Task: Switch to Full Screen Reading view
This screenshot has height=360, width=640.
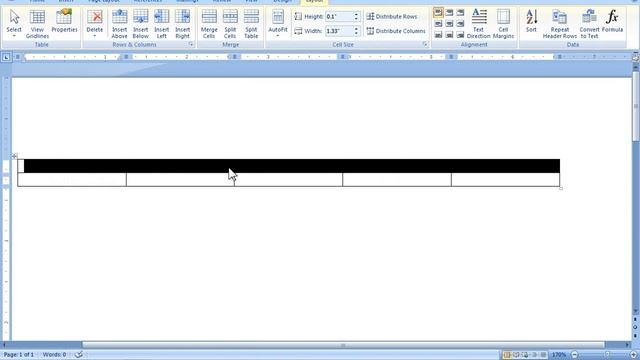Action: pyautogui.click(x=516, y=355)
